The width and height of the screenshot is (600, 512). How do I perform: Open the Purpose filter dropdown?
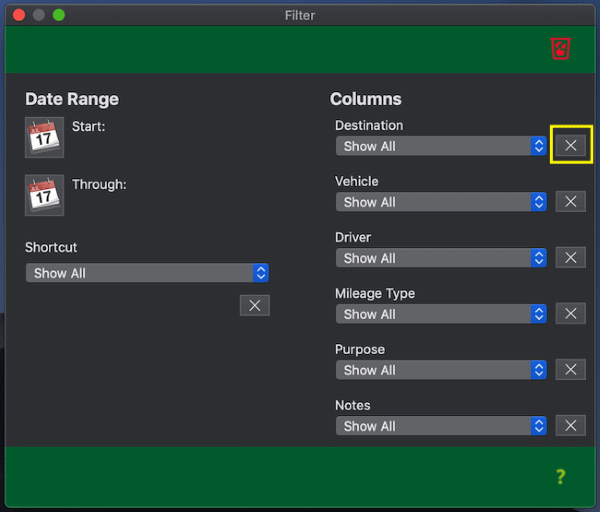(441, 370)
